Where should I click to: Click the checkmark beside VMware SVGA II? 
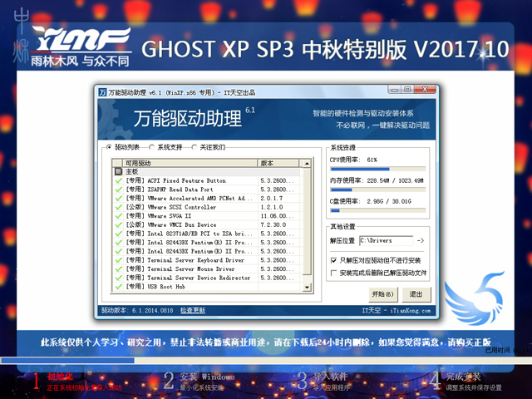tap(119, 215)
